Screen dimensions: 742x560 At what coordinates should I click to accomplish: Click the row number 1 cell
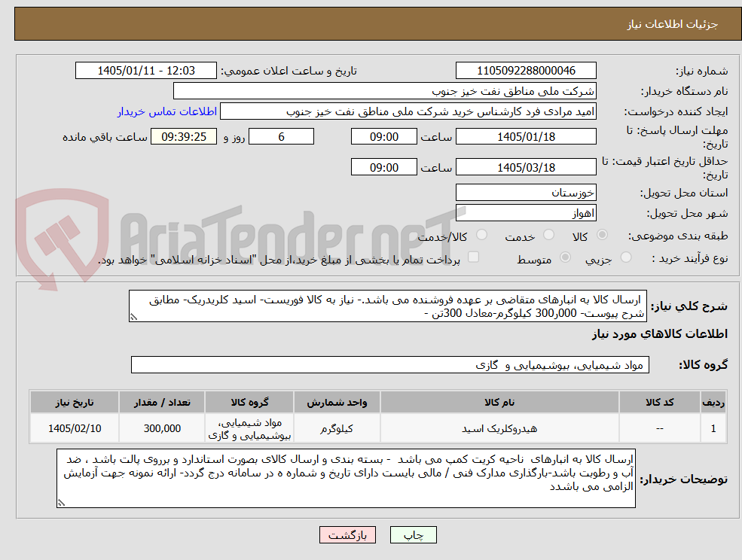713,428
